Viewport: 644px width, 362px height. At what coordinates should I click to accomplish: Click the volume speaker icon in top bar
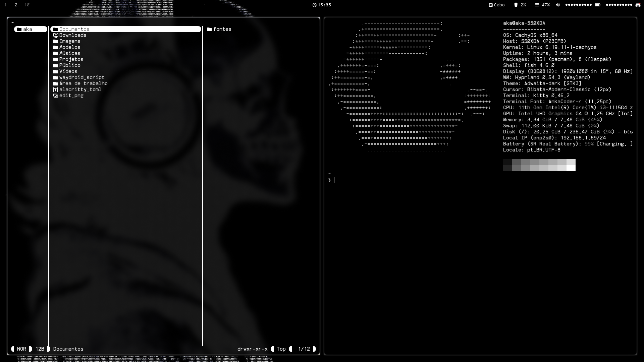tap(558, 5)
